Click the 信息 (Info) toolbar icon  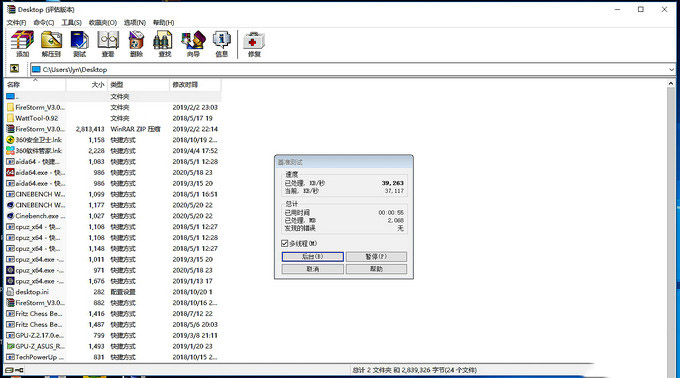[x=222, y=44]
